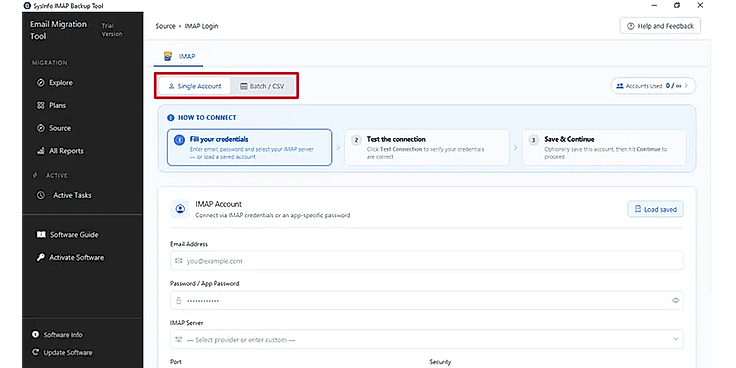Click the IMAP Account heading

pos(218,204)
